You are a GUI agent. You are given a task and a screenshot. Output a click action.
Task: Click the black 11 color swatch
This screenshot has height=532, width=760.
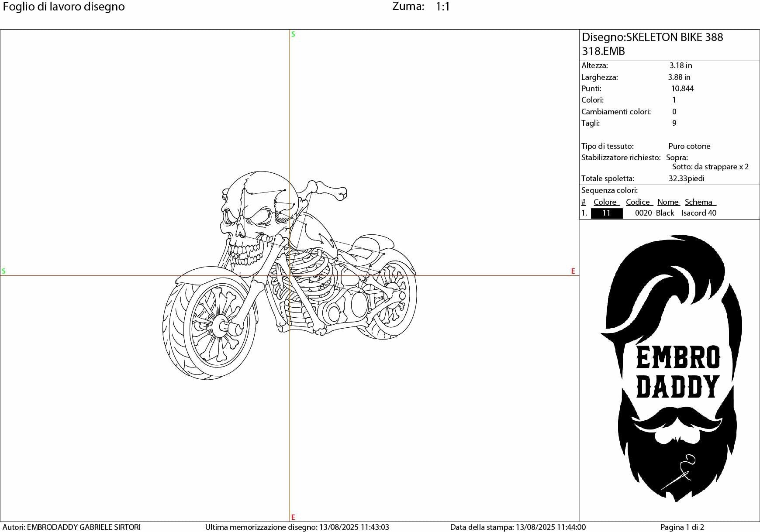(x=607, y=213)
